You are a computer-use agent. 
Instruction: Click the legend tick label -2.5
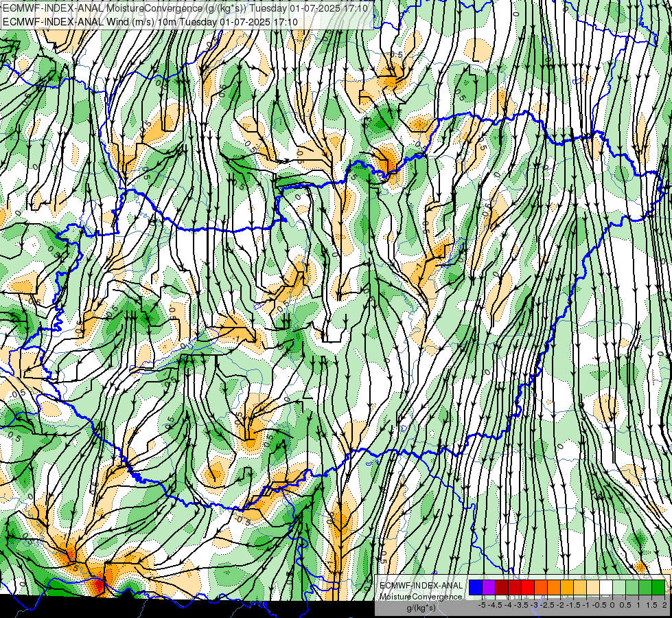pos(547,605)
